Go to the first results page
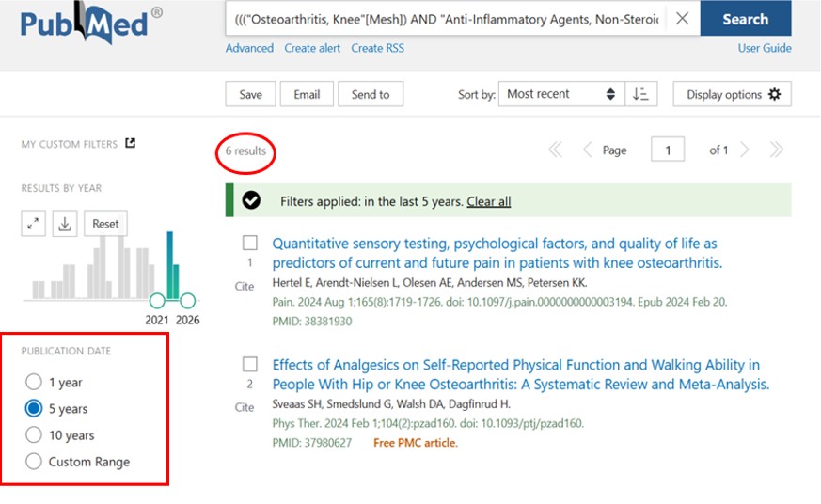This screenshot has width=821, height=504. 555,150
